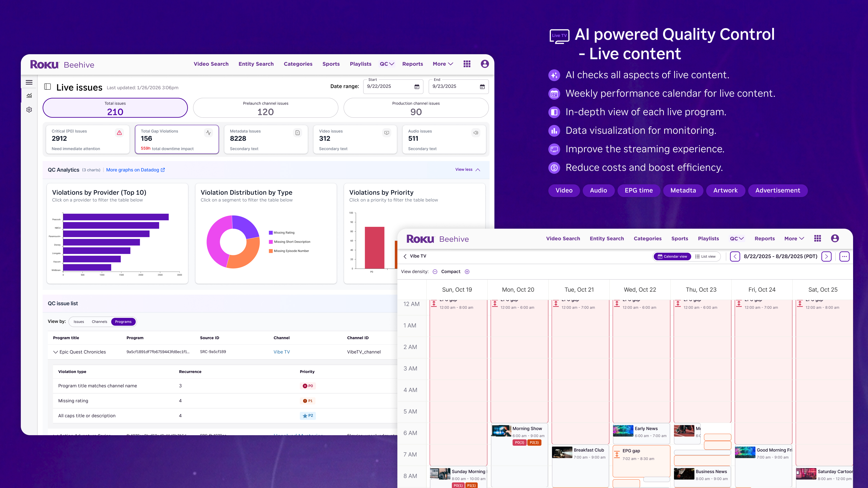The width and height of the screenshot is (868, 488).
Task: Increase view density with the plus button
Action: coord(467,272)
